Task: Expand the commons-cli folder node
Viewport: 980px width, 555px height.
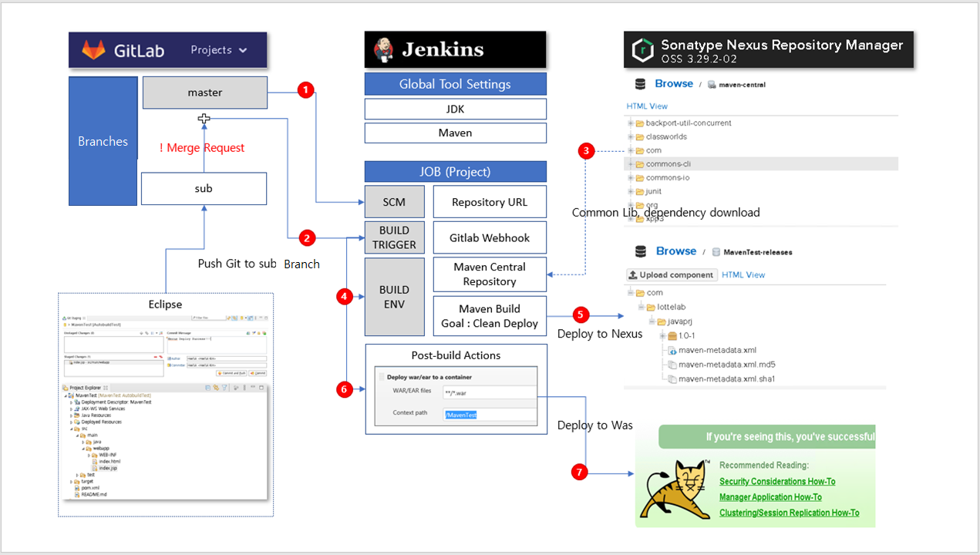Action: [631, 164]
